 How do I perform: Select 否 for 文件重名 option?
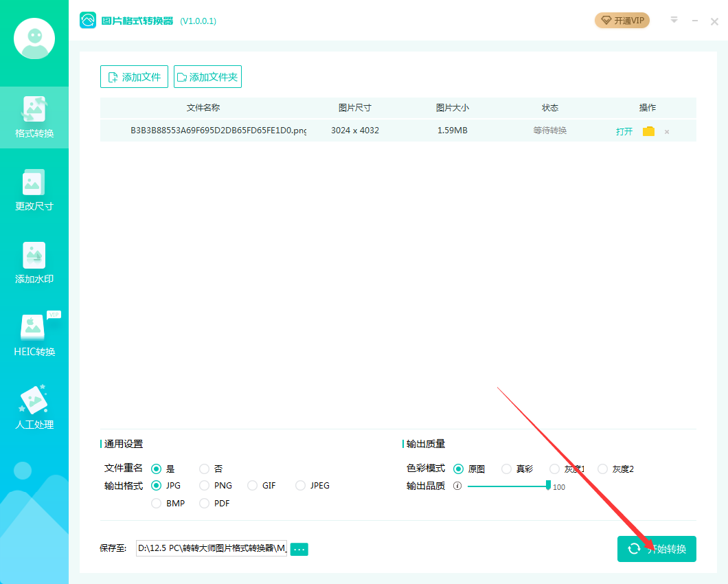(204, 469)
